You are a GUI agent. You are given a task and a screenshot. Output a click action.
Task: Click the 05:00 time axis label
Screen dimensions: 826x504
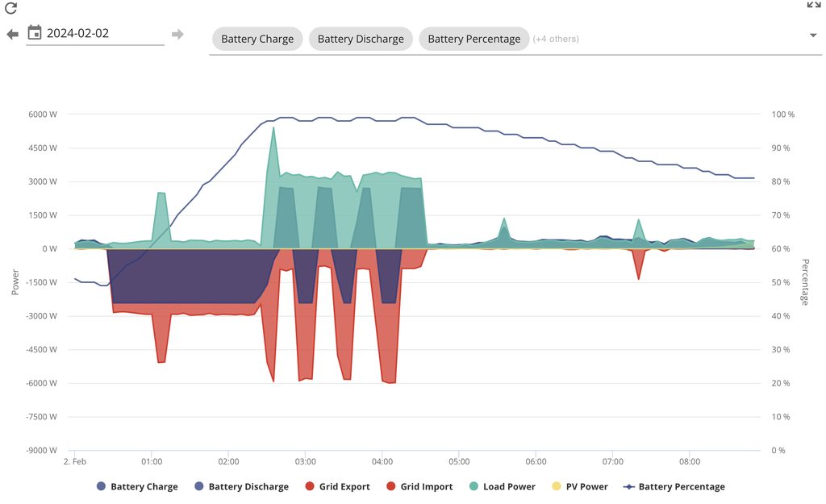(x=459, y=462)
